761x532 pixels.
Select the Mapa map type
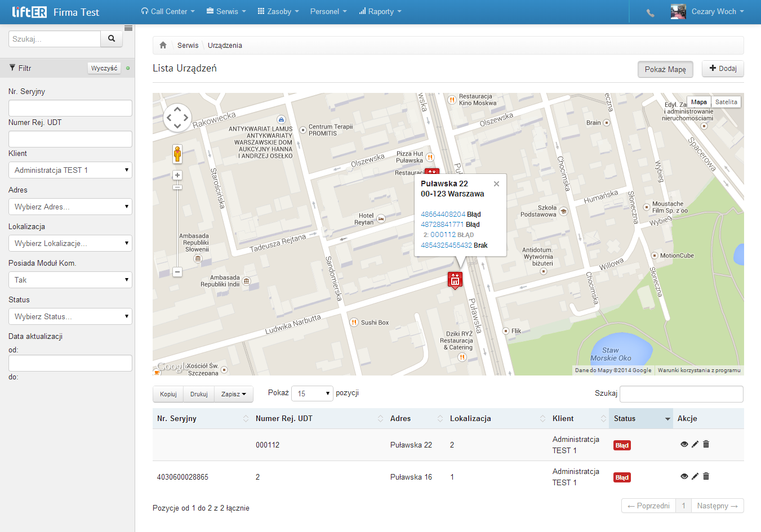[x=699, y=102]
